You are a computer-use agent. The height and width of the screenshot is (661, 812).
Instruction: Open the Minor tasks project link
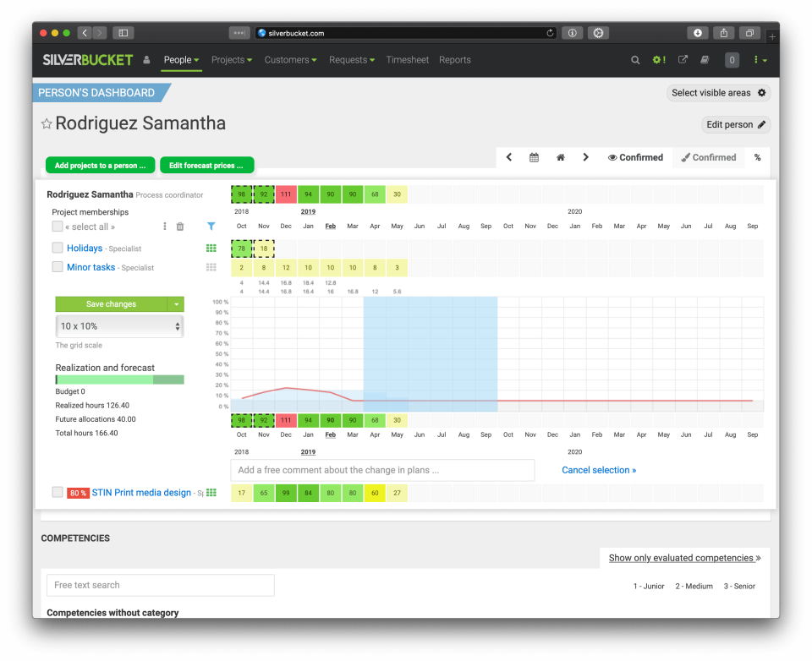click(91, 267)
